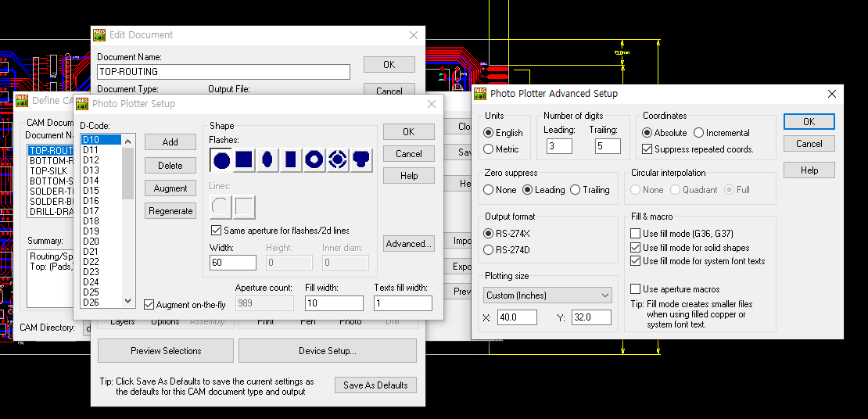Uncheck Same aperture for flashes/2d lines
The image size is (868, 419).
217,231
